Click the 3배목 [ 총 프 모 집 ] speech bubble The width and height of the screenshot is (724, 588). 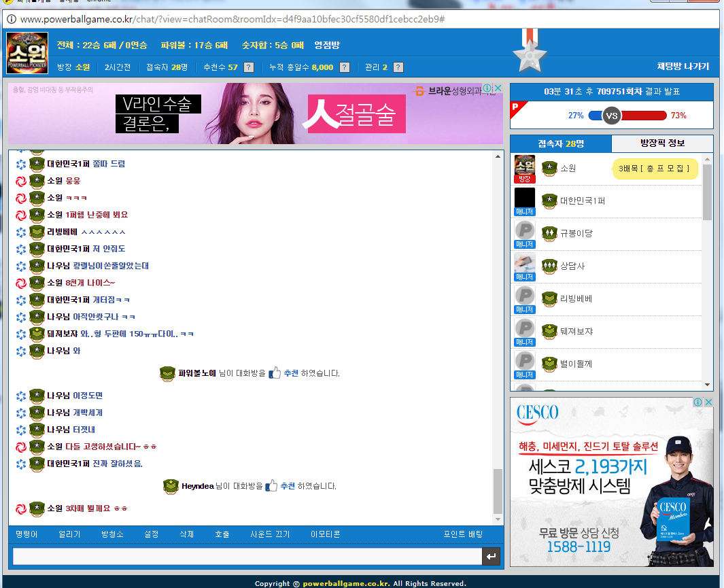654,169
